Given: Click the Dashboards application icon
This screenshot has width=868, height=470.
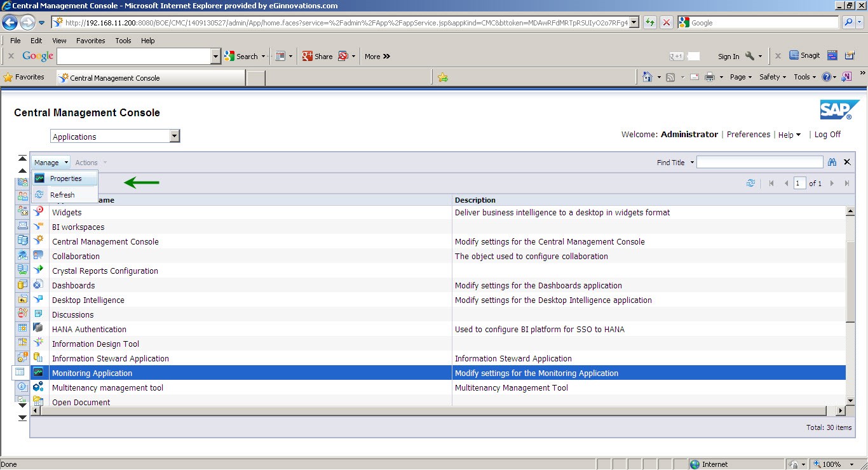Looking at the screenshot, I should point(39,285).
